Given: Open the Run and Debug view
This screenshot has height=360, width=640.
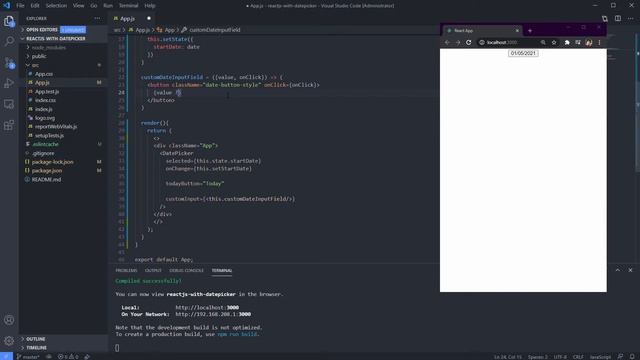Looking at the screenshot, I should click(9, 83).
